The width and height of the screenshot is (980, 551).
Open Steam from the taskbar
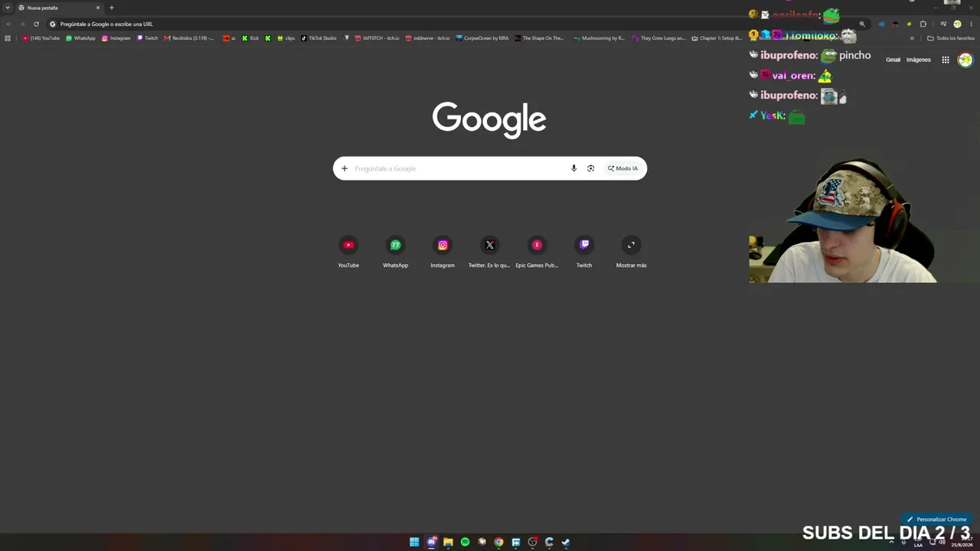click(566, 542)
